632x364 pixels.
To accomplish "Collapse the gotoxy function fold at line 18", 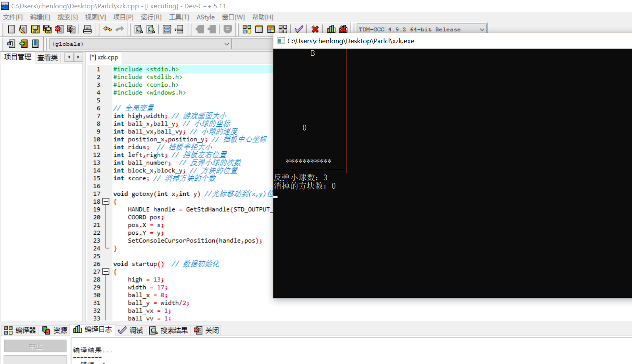I will click(106, 202).
